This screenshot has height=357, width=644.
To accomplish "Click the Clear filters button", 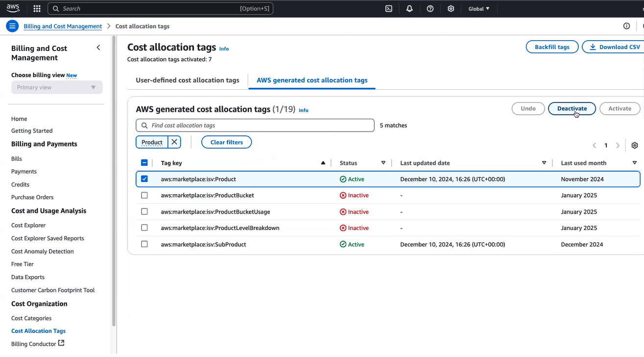I will tap(226, 142).
